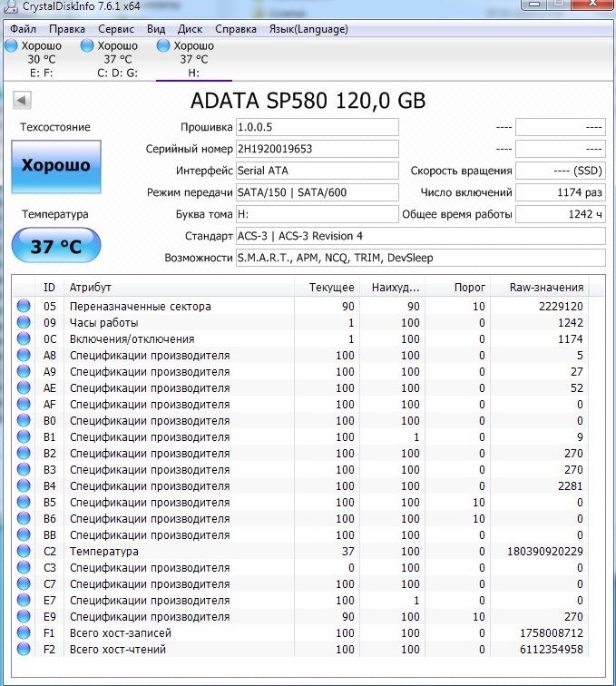Screen dimensions: 616x686
Task: Click the rotation speed field showing (SSD)
Action: 561,171
